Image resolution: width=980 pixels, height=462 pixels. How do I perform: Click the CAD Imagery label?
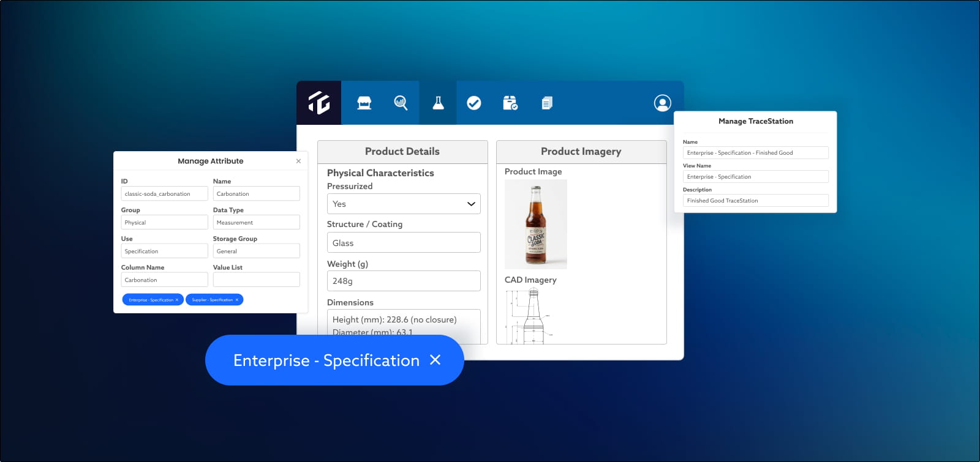pos(530,280)
